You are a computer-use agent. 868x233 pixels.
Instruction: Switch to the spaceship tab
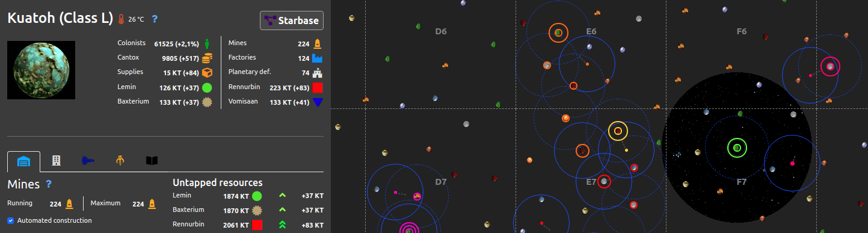point(88,161)
